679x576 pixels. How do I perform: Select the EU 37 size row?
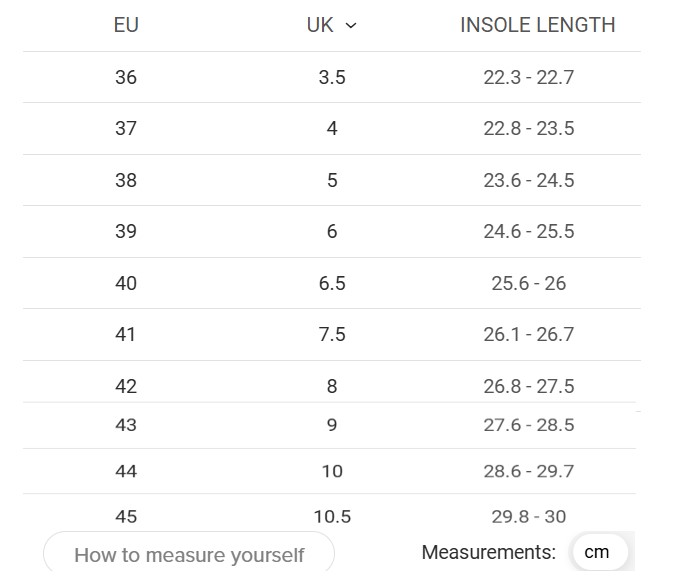[x=332, y=129]
